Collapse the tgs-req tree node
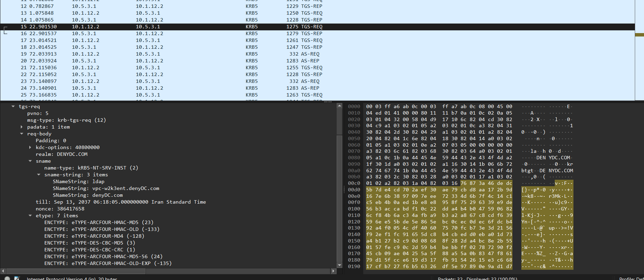This screenshot has width=644, height=280. 13,106
